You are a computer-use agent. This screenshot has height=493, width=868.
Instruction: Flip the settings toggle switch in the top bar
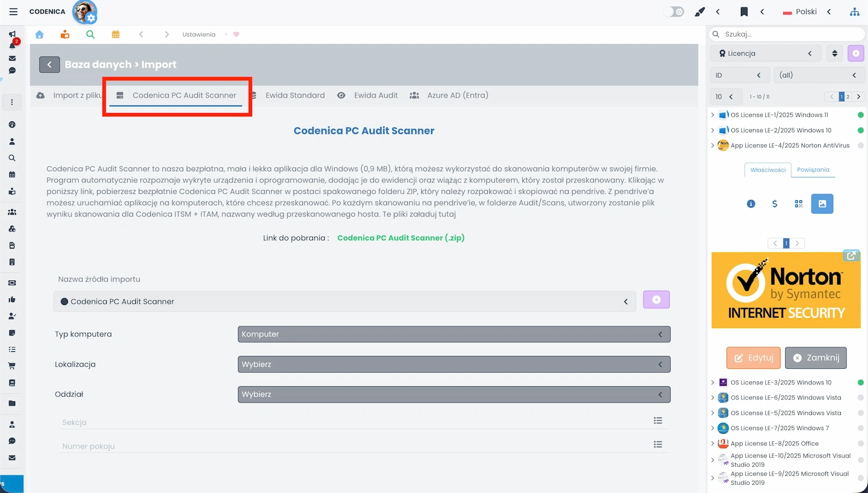tap(674, 10)
